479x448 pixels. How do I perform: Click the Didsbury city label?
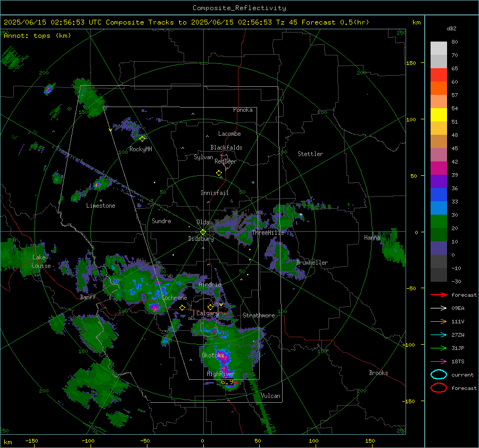pyautogui.click(x=201, y=239)
